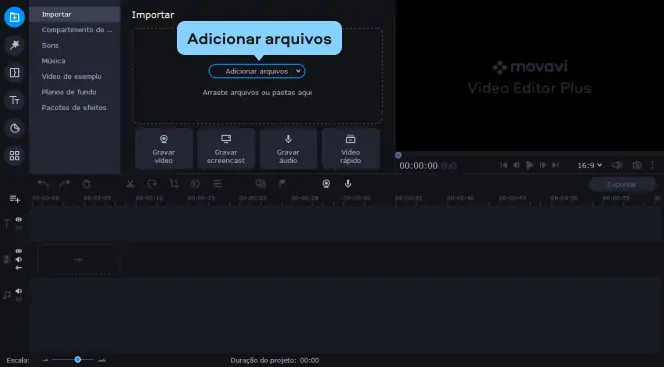664x367 pixels.
Task: Open preview more options menu
Action: (653, 165)
